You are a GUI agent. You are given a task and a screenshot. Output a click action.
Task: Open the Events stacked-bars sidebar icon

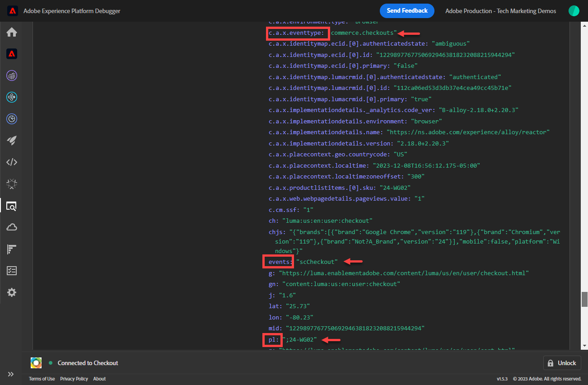12,249
